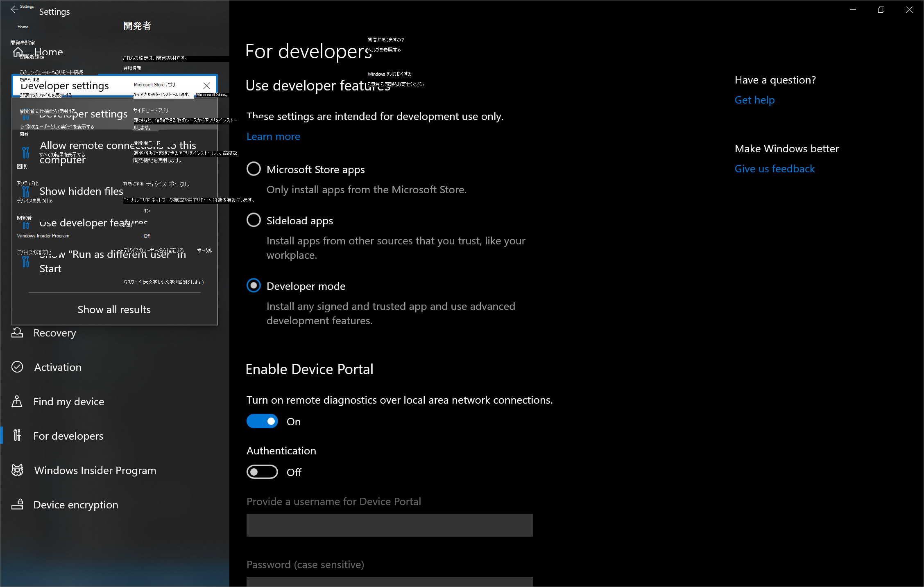Select Sideload apps radio button
924x587 pixels.
[x=254, y=220]
